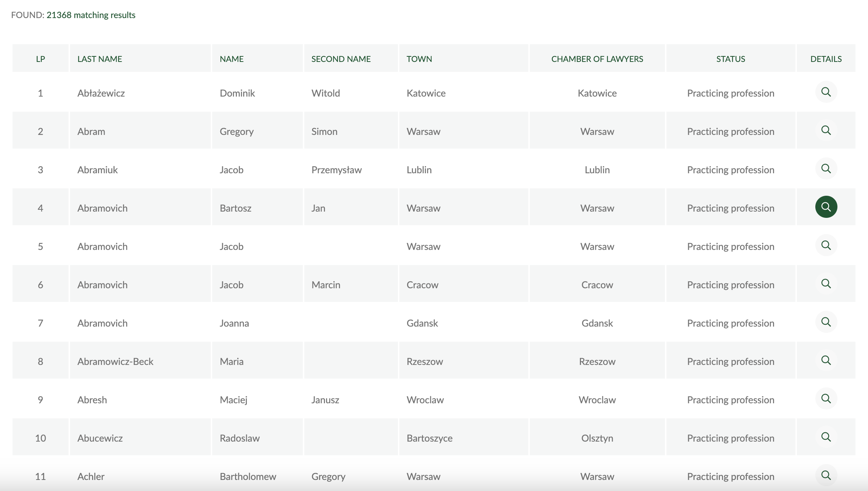This screenshot has width=868, height=491.
Task: View details of Abucewicz Radoslaw
Action: [x=826, y=437]
